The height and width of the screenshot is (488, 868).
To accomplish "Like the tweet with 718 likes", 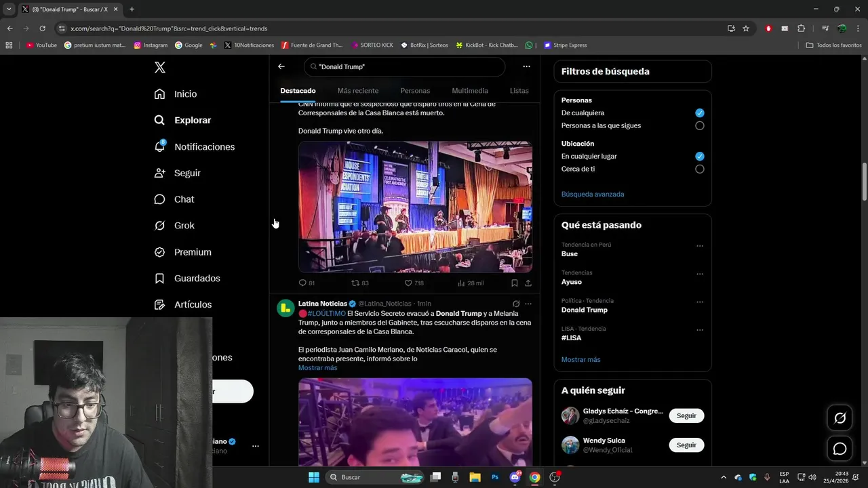I will (414, 283).
